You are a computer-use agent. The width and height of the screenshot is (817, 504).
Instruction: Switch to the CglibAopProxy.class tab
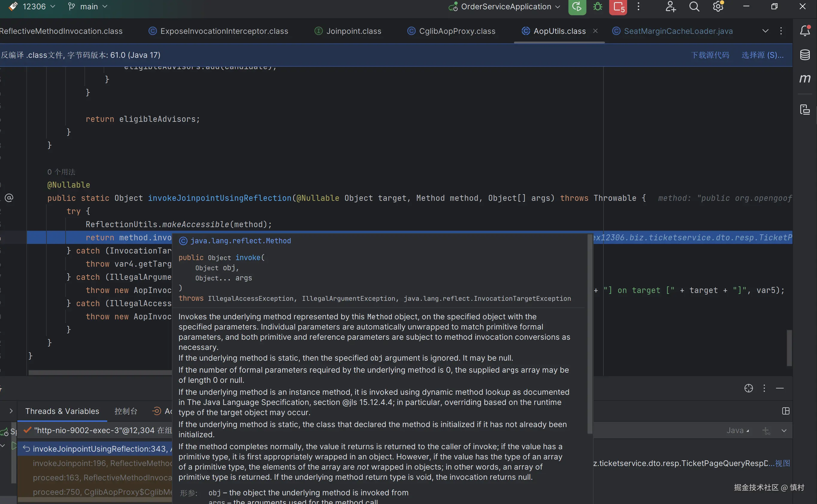pyautogui.click(x=457, y=31)
